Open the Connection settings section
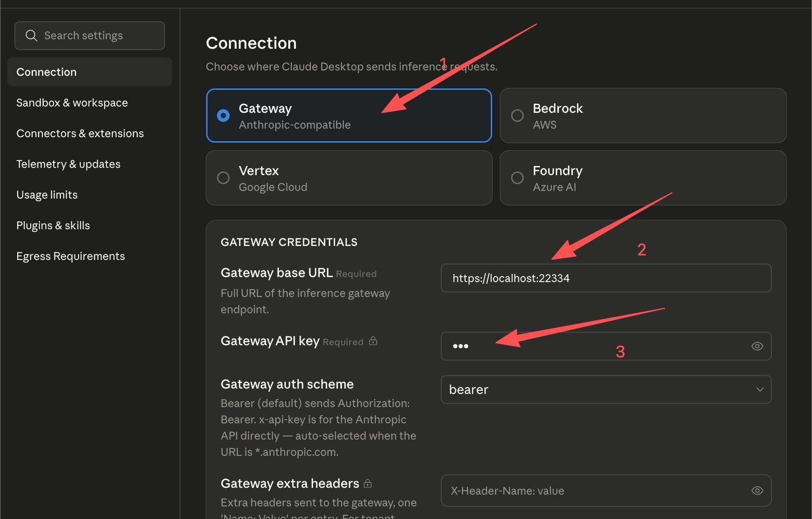Image resolution: width=812 pixels, height=519 pixels. click(x=90, y=72)
